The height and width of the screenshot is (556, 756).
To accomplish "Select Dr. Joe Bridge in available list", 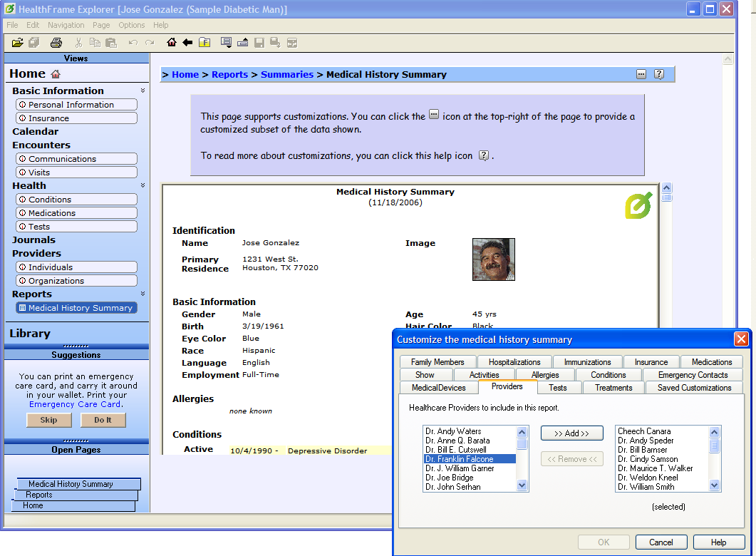I will [470, 478].
